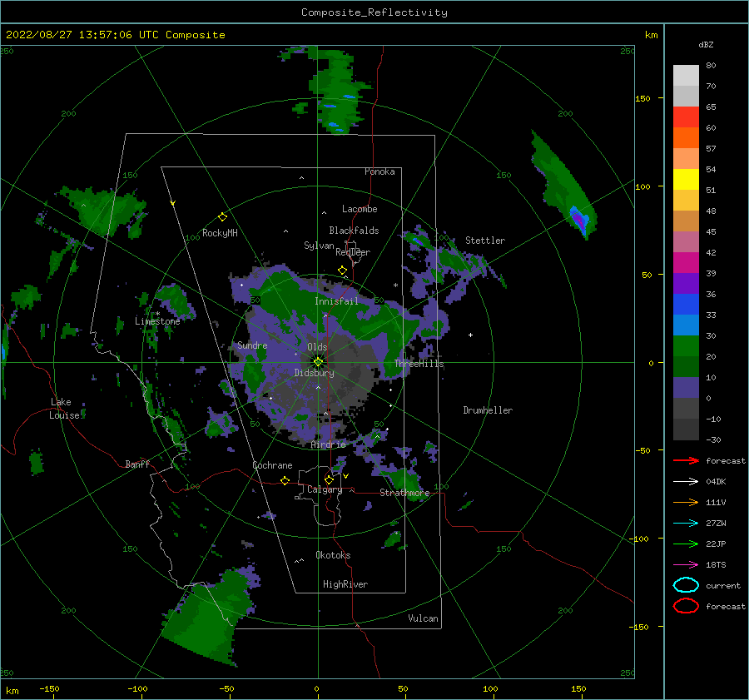Screen dimensions: 749x700
Task: Click the Cochrane label
Action: 272,465
